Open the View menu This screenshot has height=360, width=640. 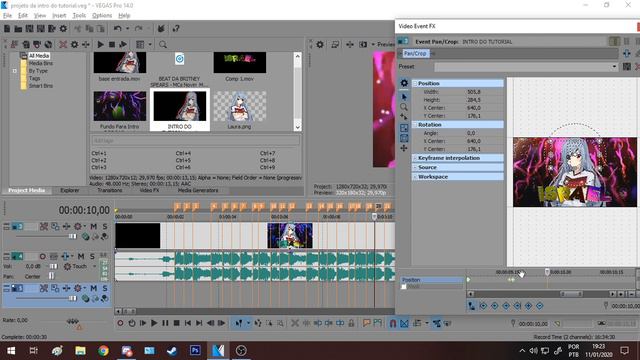click(40, 16)
